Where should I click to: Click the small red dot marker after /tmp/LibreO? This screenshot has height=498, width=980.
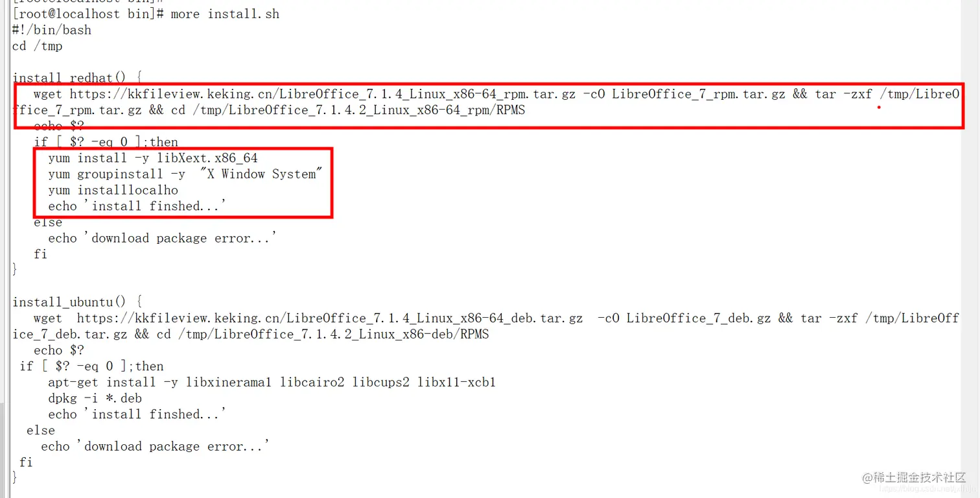pos(879,108)
